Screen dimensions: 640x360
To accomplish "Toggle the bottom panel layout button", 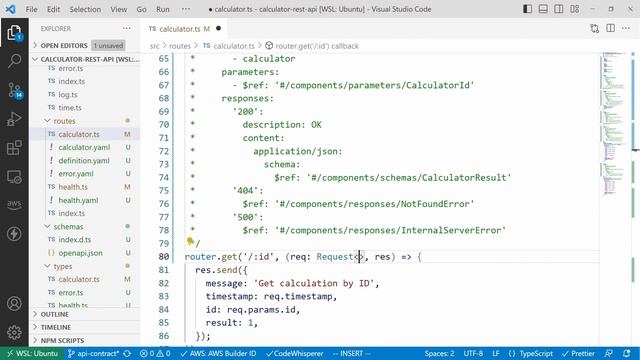I will click(x=543, y=9).
